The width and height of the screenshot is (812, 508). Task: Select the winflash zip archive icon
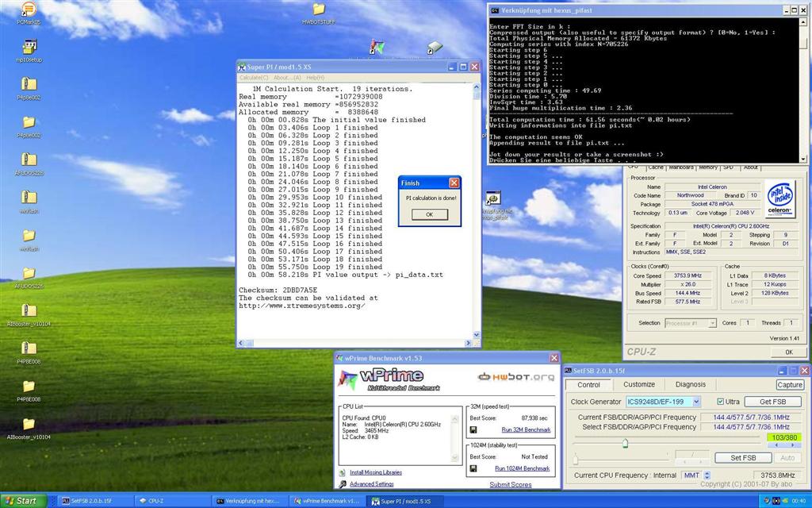pyautogui.click(x=29, y=198)
